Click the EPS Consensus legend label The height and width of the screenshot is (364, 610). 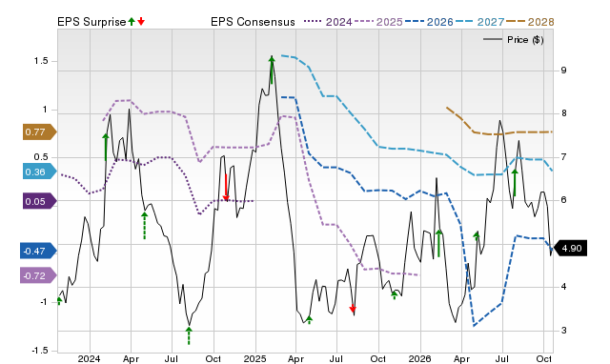[x=253, y=22]
